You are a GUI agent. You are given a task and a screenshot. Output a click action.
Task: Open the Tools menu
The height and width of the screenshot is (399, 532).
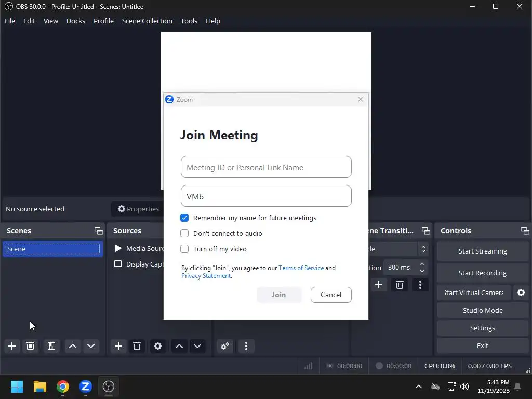[189, 21]
